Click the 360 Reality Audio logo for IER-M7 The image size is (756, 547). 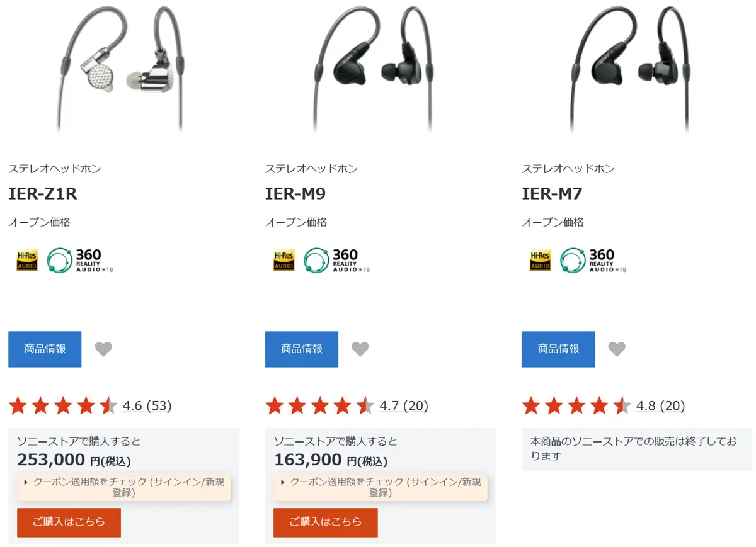tap(593, 260)
